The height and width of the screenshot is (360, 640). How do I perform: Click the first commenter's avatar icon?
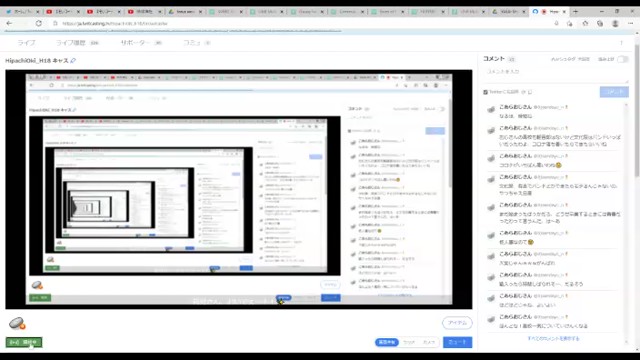[491, 109]
